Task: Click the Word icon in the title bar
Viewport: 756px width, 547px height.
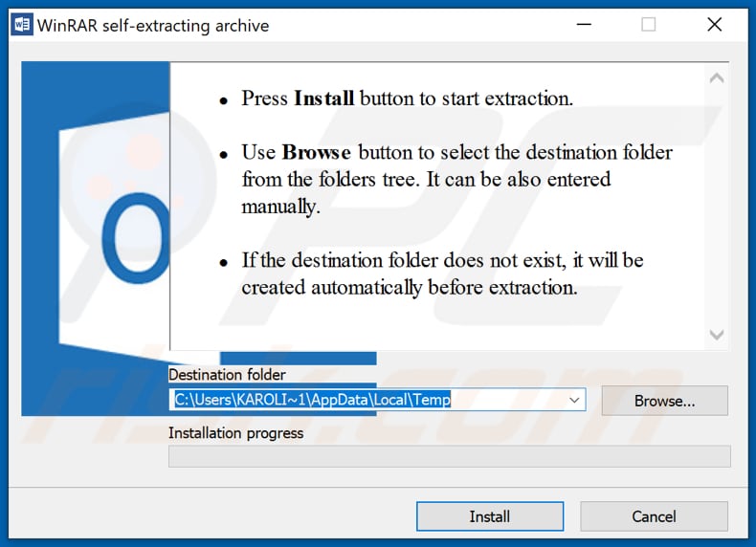Action: [x=20, y=26]
